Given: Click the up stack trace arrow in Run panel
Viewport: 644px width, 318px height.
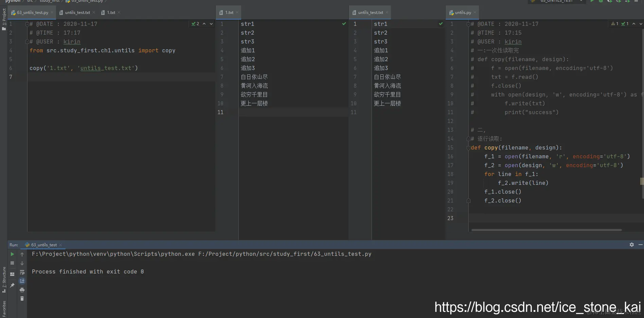Looking at the screenshot, I should pos(22,254).
